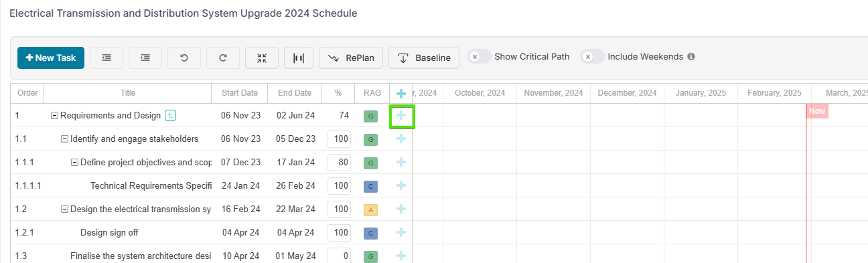Redo the last undone change

click(x=223, y=58)
